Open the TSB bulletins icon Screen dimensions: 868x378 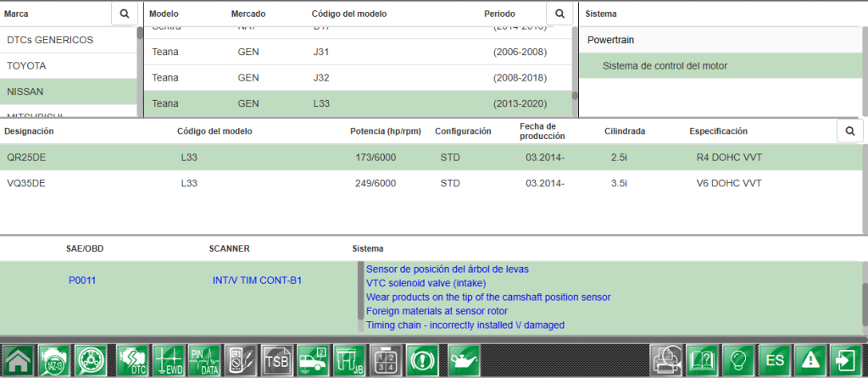[x=277, y=360]
